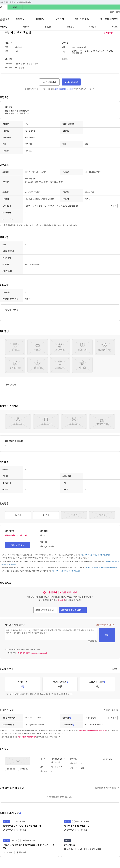This screenshot has width=120, height=868.
Task: Open the 실업급여 menu
Action: click(59, 19)
